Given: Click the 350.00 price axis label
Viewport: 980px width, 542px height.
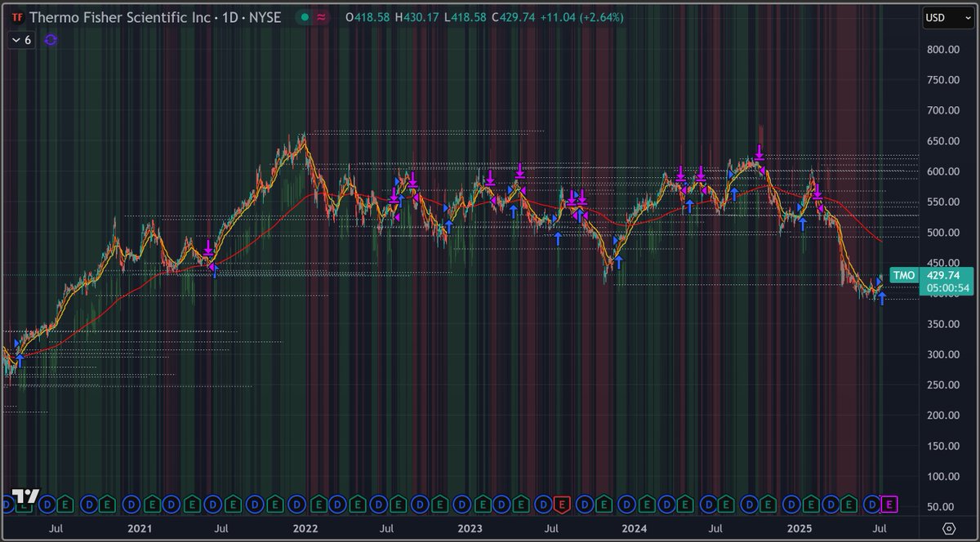Looking at the screenshot, I should [942, 324].
